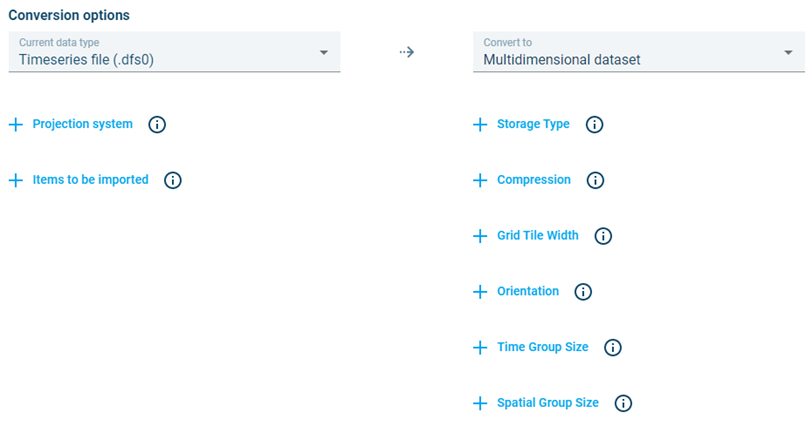Click the Time Group Size label
Viewport: 812px width, 426px height.
tap(542, 347)
